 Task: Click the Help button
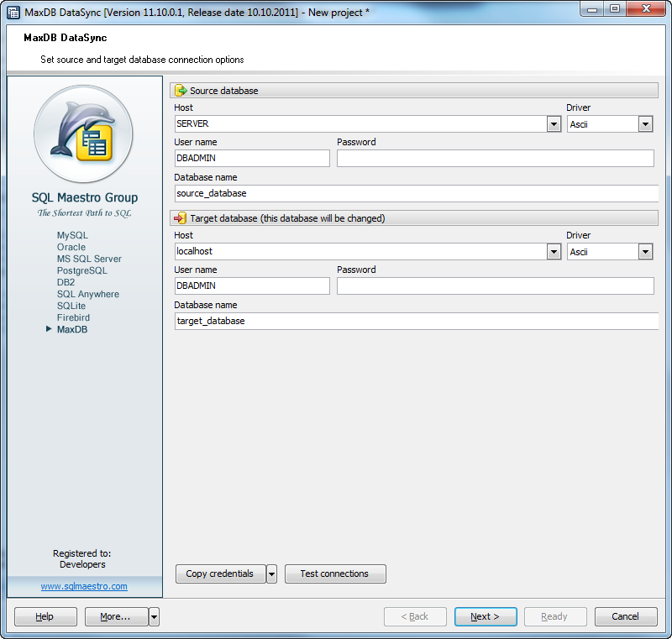pyautogui.click(x=45, y=616)
